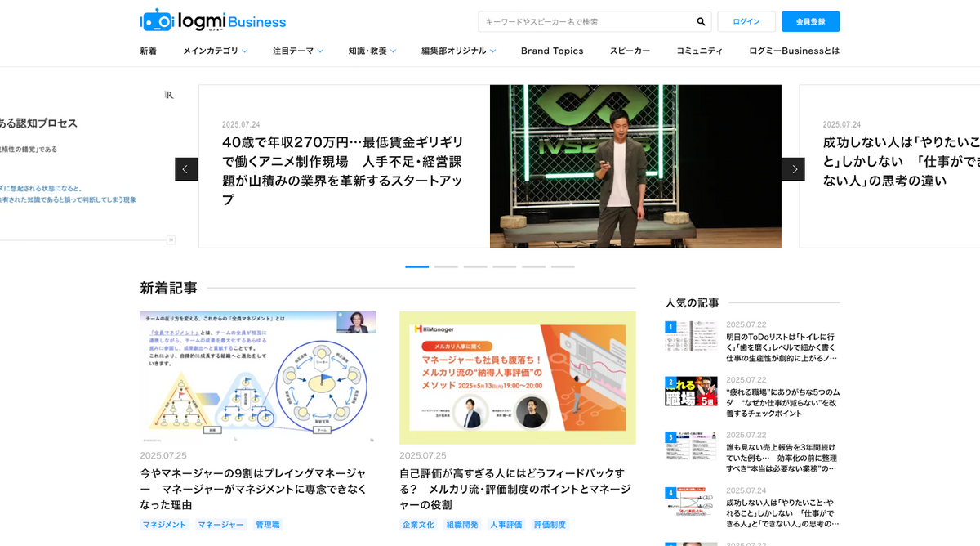The width and height of the screenshot is (980, 546).
Task: Click the logmi Business logo
Action: pyautogui.click(x=213, y=21)
